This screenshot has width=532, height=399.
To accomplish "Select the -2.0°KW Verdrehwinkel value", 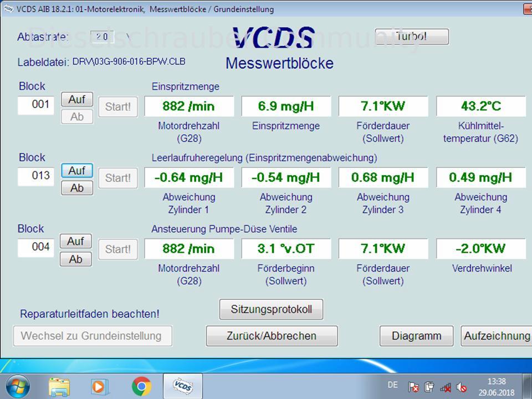I will click(x=481, y=249).
